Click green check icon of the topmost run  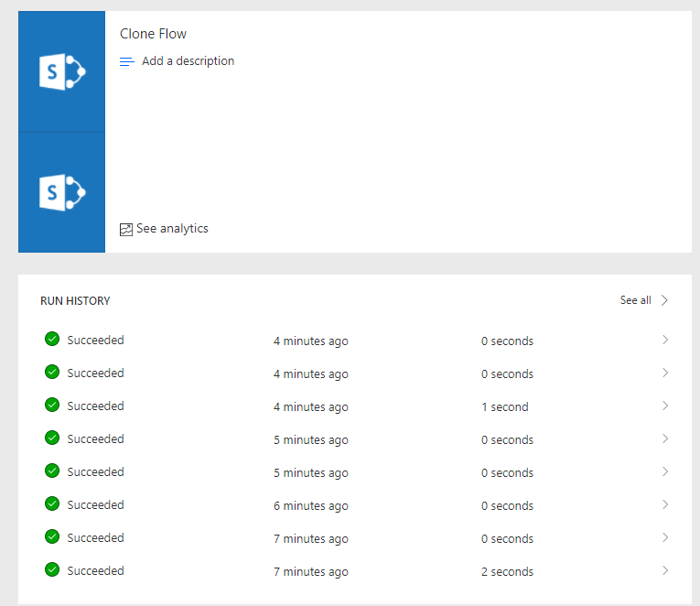pyautogui.click(x=52, y=339)
